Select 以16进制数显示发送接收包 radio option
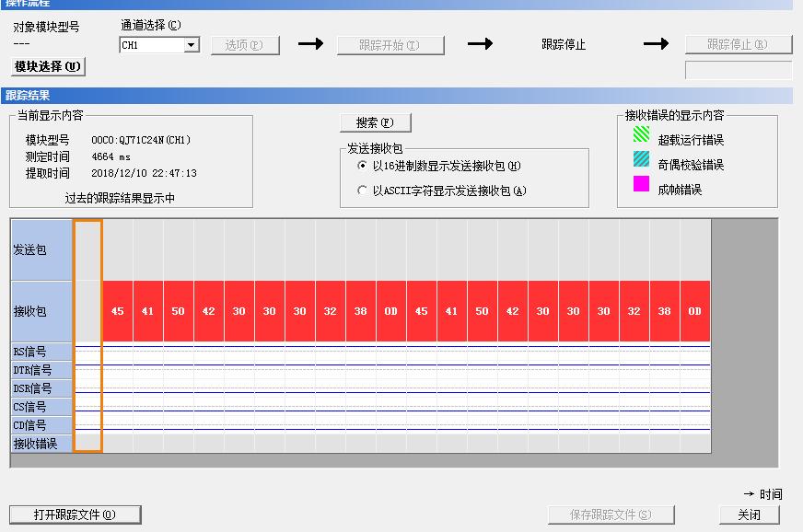Image resolution: width=803 pixels, height=532 pixels. [363, 166]
